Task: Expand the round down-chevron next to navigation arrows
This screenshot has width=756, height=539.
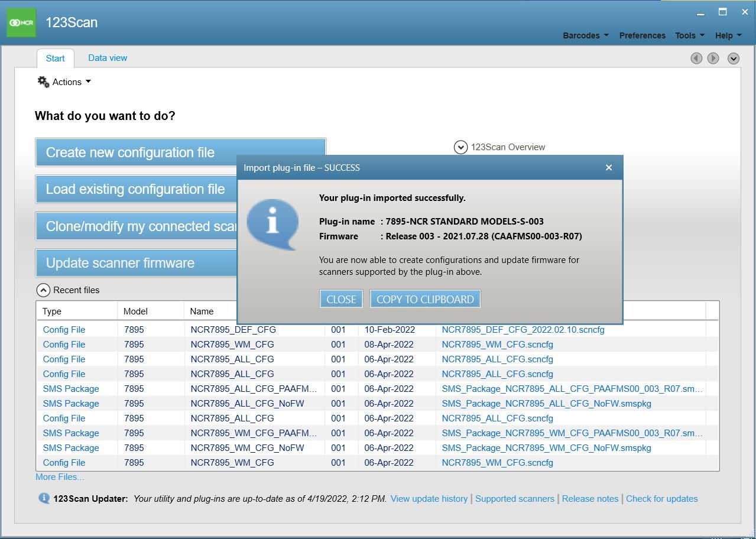Action: pyautogui.click(x=734, y=58)
